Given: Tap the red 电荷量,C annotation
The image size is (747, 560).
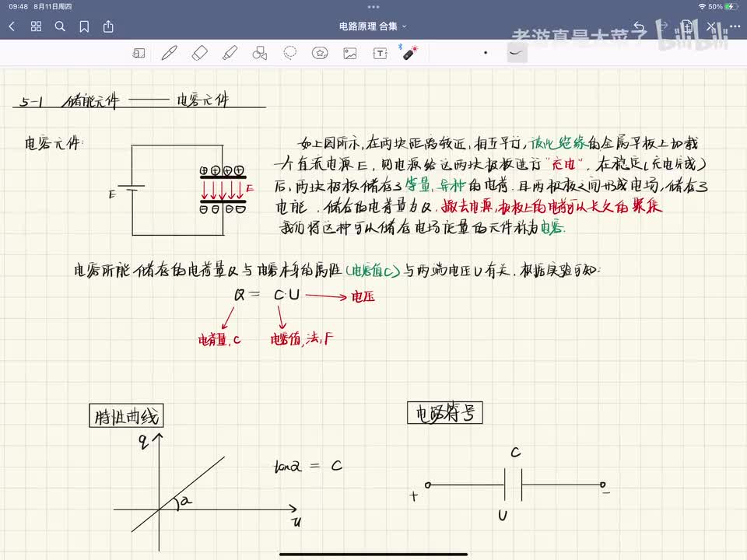Looking at the screenshot, I should tap(219, 339).
